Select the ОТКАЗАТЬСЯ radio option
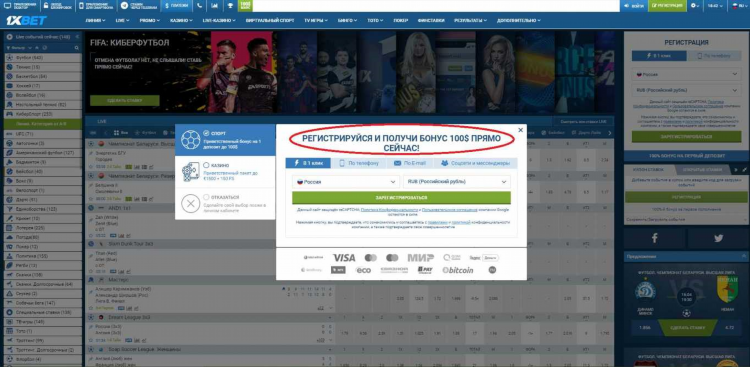The image size is (750, 367). (x=206, y=197)
